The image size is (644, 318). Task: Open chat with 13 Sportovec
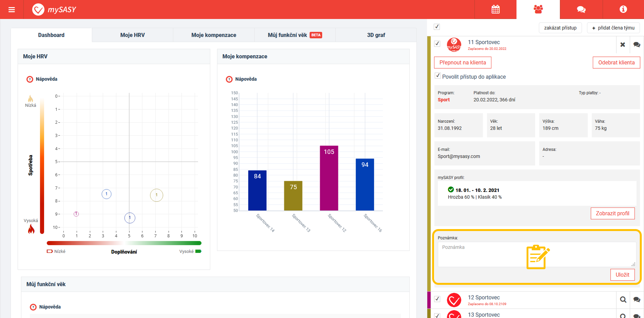637,316
